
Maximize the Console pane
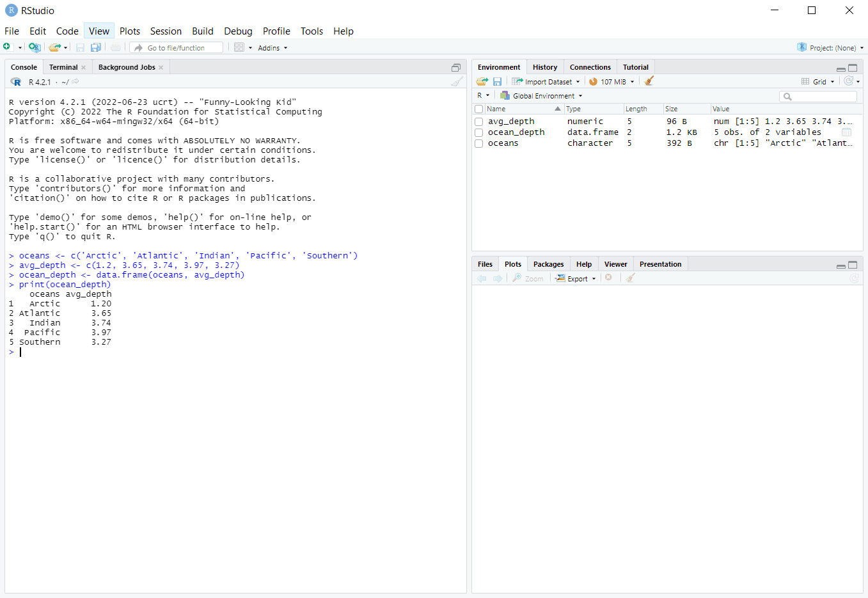[x=456, y=68]
